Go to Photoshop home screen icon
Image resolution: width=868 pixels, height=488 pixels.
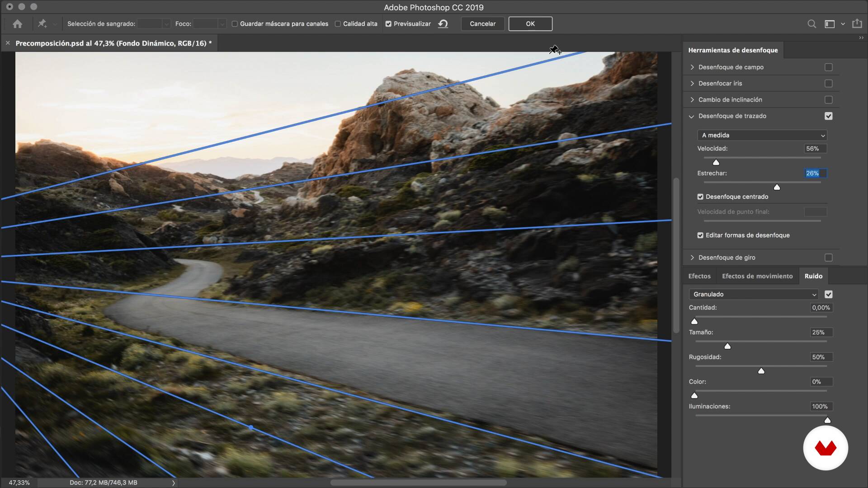coord(17,23)
